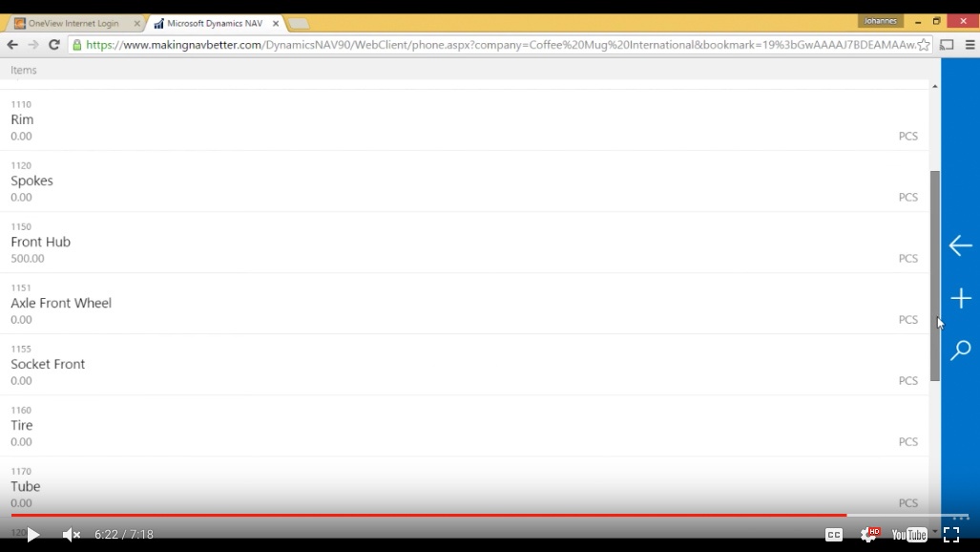This screenshot has height=552, width=980.
Task: Open the Chrome hamburger menu
Action: (x=970, y=45)
